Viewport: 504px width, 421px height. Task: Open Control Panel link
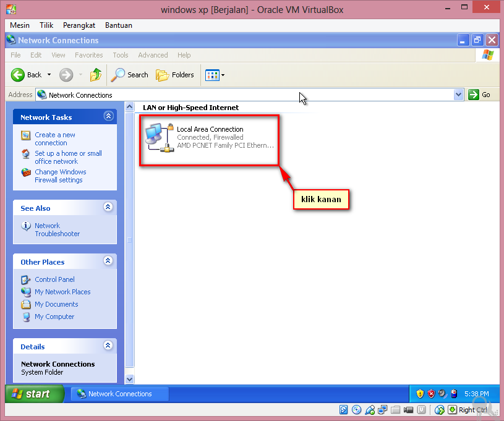(54, 279)
